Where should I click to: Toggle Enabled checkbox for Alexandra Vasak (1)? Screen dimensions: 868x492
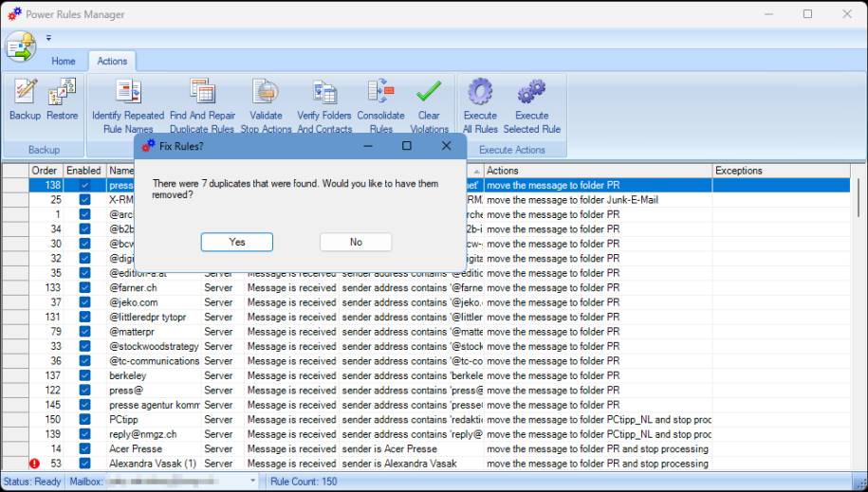point(84,464)
